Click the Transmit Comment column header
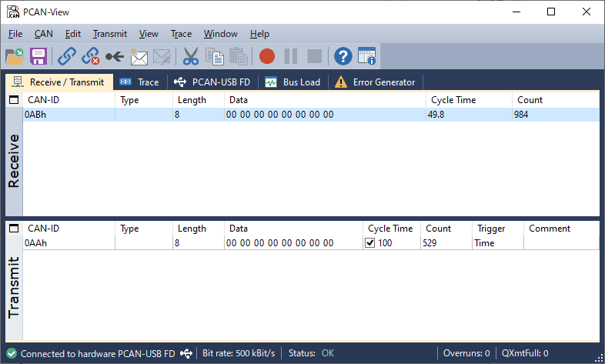Image resolution: width=605 pixels, height=364 pixels. point(561,229)
